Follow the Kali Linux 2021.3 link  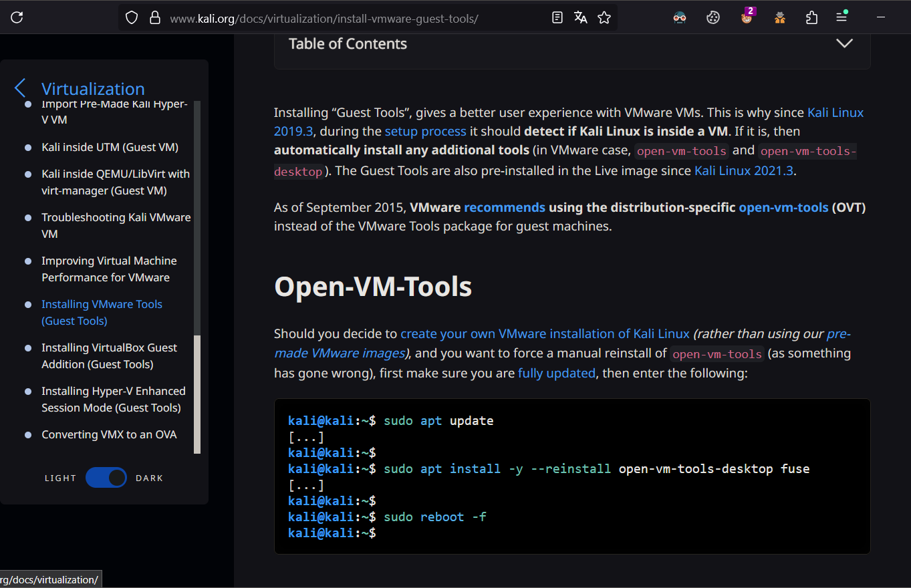click(x=743, y=170)
